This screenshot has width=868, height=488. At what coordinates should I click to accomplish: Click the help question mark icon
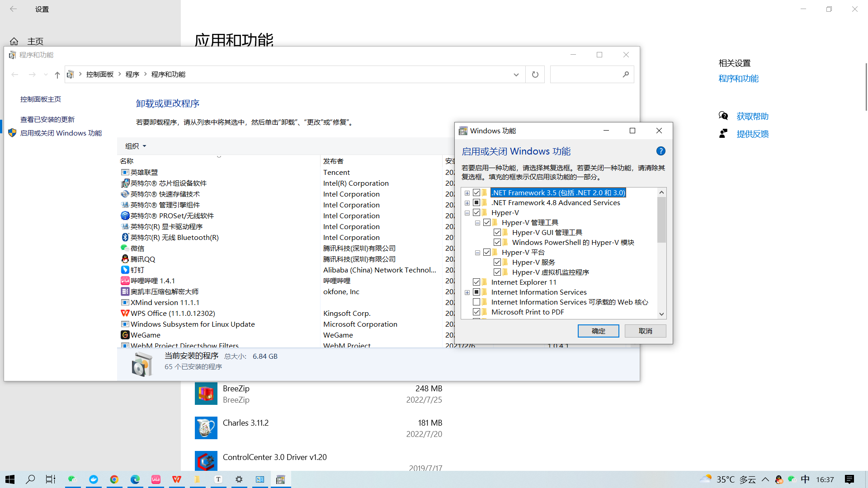tap(660, 151)
